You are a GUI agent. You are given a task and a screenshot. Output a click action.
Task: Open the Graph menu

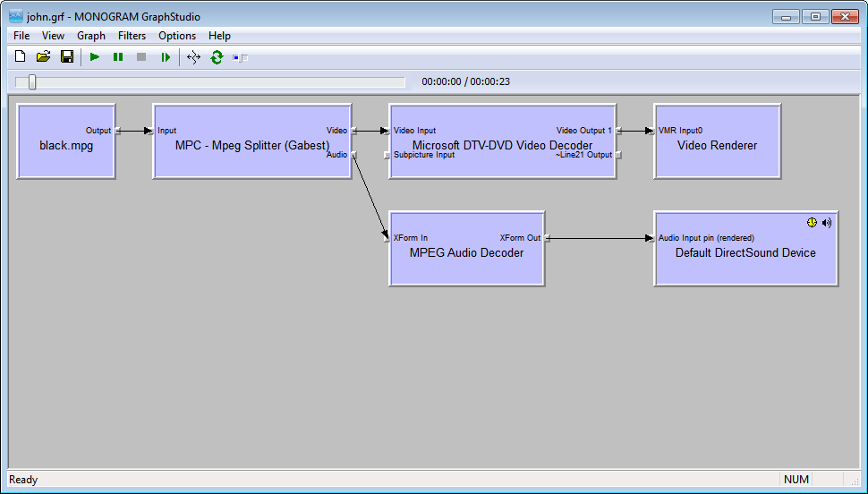click(91, 36)
